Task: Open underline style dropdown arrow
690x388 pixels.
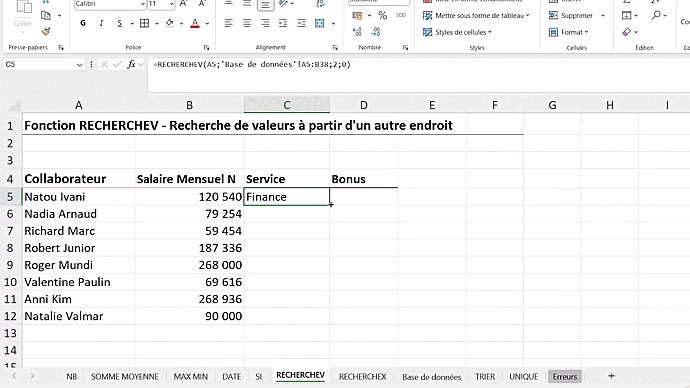Action: coord(132,24)
